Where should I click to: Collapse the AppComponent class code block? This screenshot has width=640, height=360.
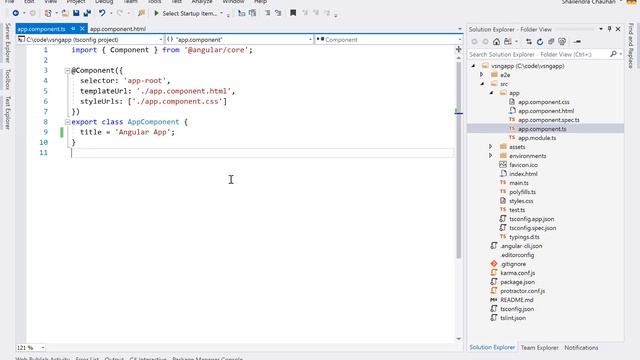pos(67,122)
